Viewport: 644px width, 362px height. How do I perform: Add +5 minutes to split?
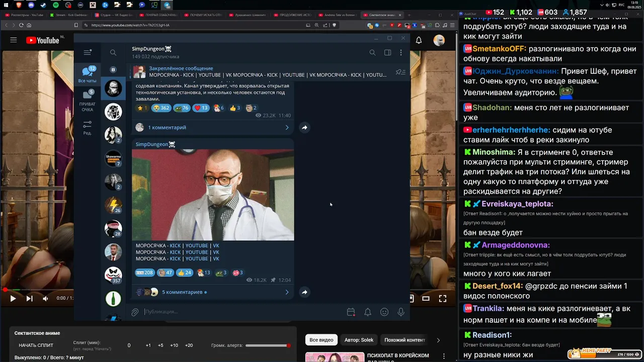160,345
